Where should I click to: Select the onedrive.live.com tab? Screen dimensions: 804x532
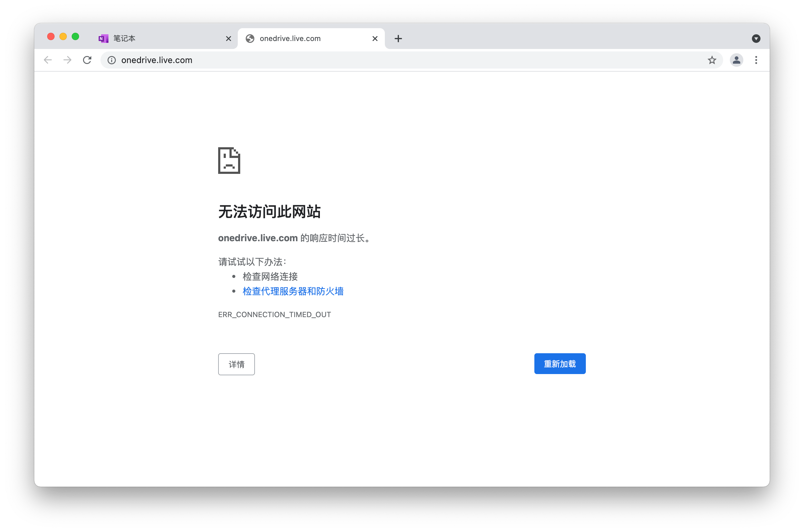(299, 38)
